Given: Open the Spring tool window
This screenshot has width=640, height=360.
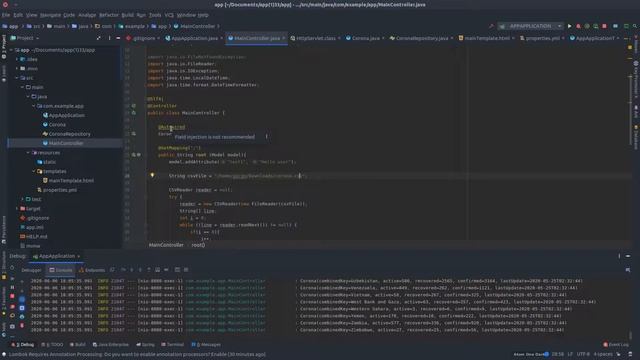Looking at the screenshot, I should (145, 344).
